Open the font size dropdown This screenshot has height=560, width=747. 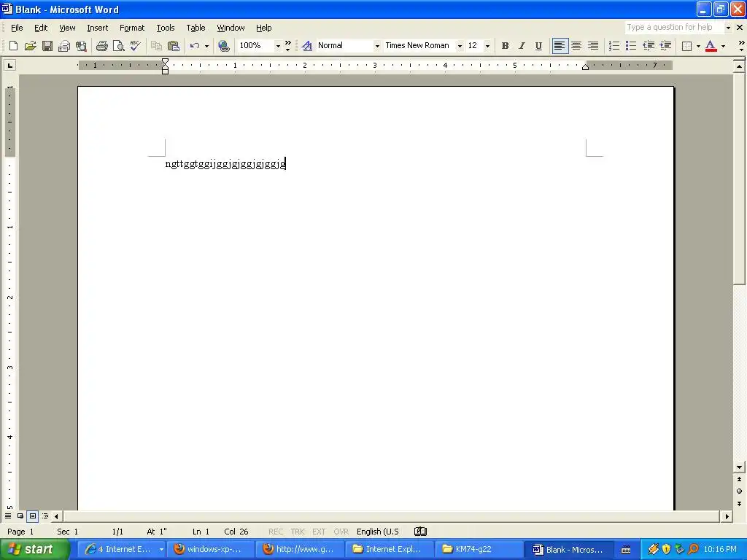click(487, 46)
